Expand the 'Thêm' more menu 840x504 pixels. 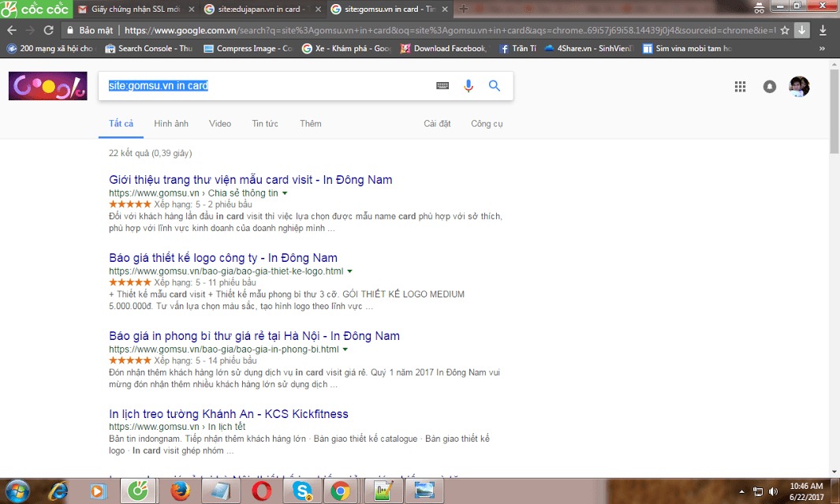point(311,124)
